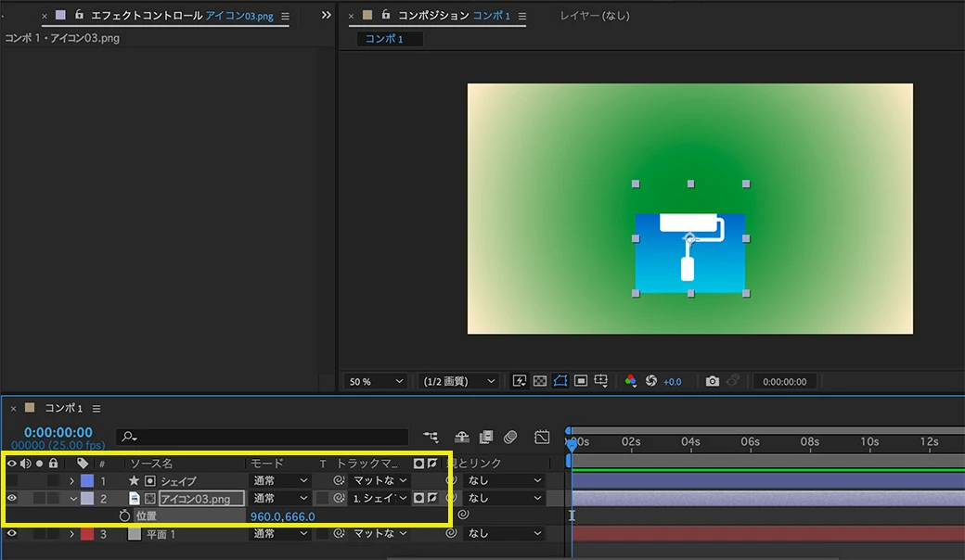Hide the アイコン03.png layer eye

click(12, 498)
